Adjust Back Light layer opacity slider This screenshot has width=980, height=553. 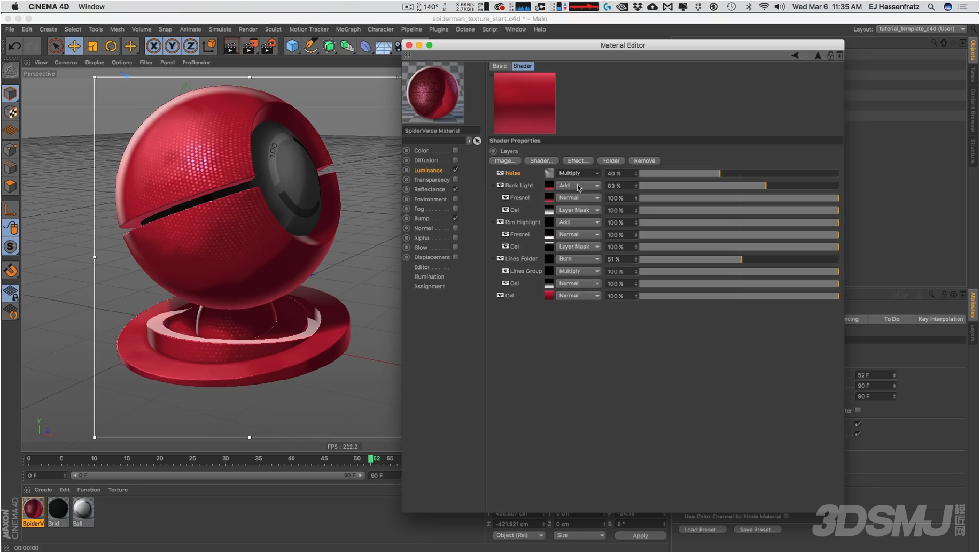point(739,186)
